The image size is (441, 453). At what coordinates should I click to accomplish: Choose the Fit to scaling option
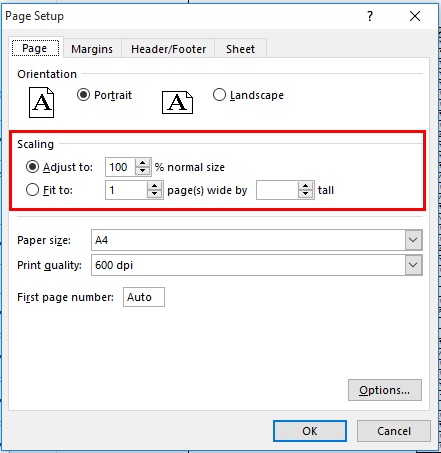(32, 190)
